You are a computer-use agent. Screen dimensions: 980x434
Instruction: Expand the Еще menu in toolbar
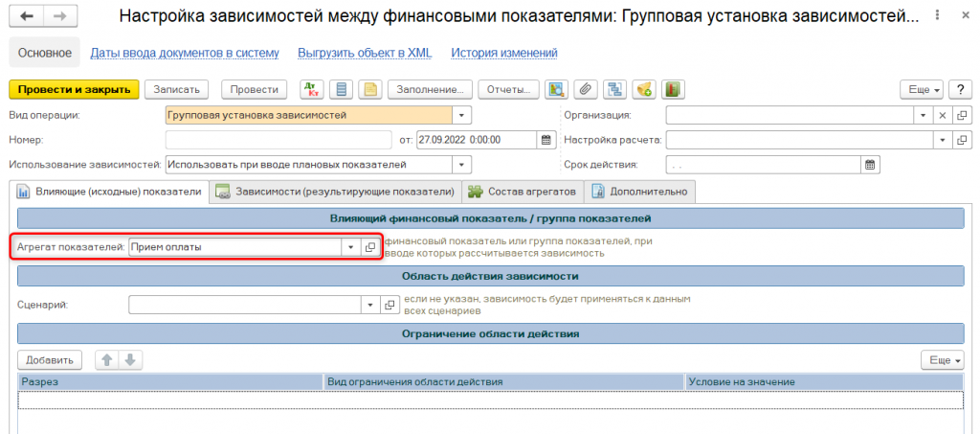(x=922, y=89)
